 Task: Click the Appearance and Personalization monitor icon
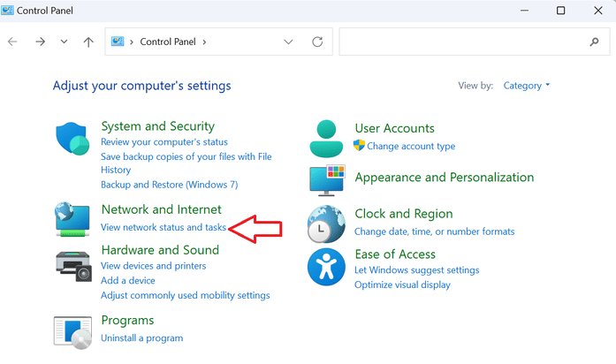click(x=327, y=180)
